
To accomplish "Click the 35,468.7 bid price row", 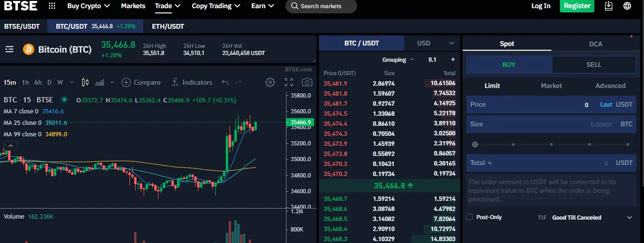I will tap(390, 199).
